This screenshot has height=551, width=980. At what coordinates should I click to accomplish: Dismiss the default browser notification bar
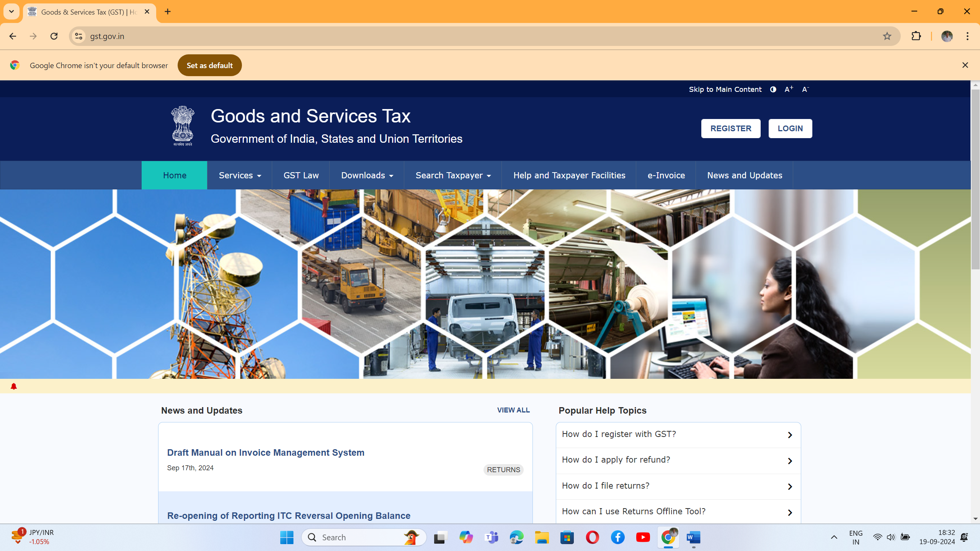click(x=965, y=65)
